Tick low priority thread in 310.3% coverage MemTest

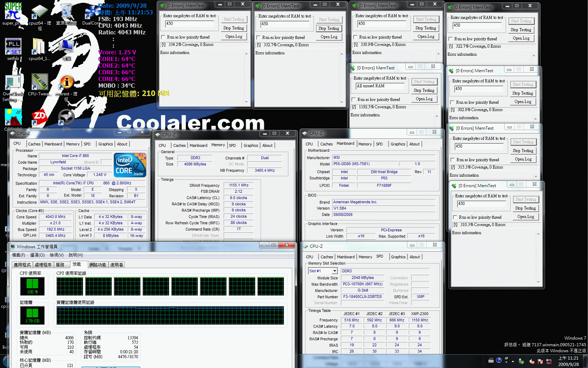[455, 217]
